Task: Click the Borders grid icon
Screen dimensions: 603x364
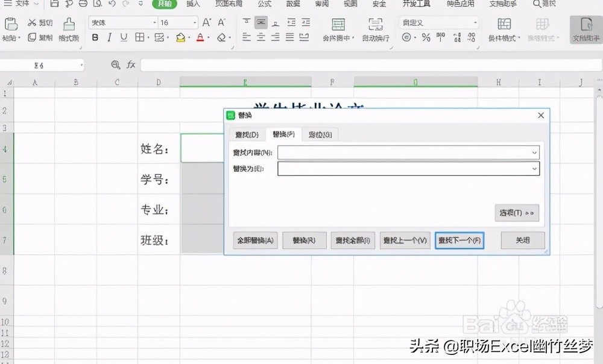Action: coord(140,37)
